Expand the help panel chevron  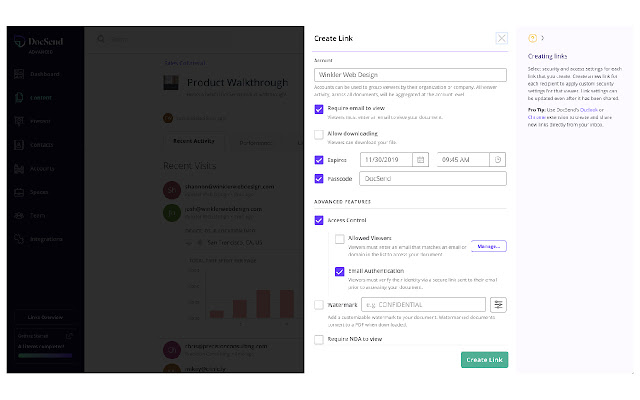pyautogui.click(x=542, y=38)
